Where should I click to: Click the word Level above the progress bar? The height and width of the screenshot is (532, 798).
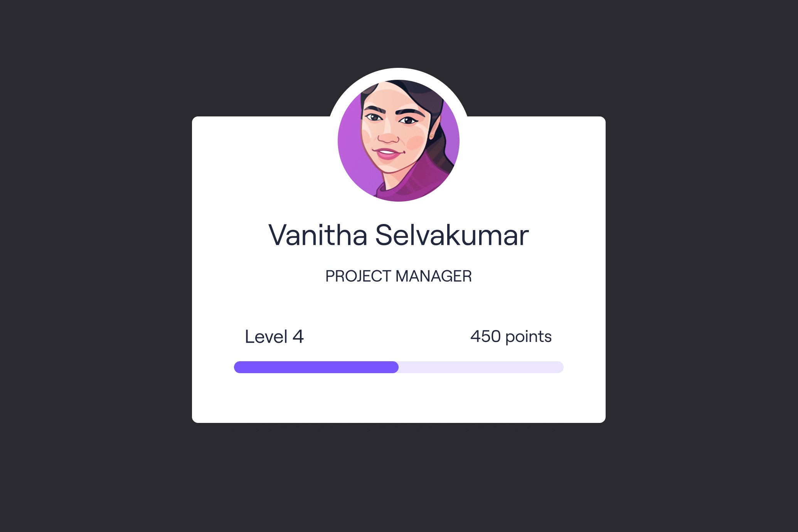click(x=266, y=337)
